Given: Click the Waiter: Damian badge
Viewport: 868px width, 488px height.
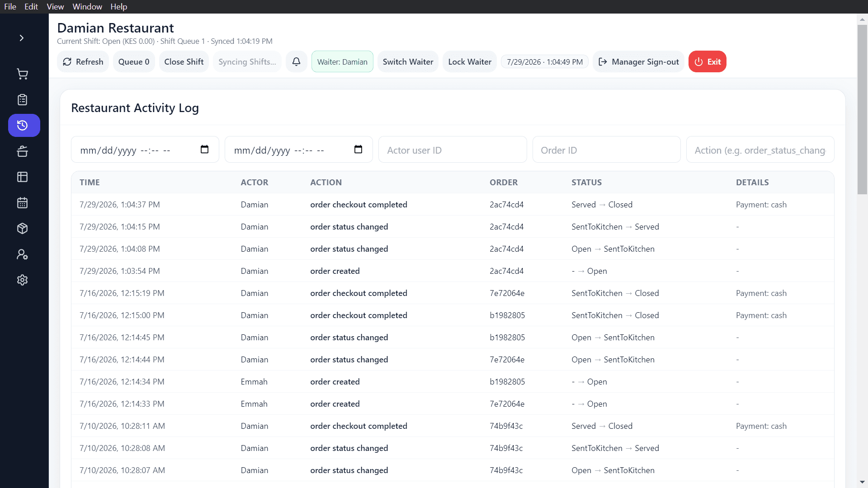Looking at the screenshot, I should pyautogui.click(x=342, y=61).
